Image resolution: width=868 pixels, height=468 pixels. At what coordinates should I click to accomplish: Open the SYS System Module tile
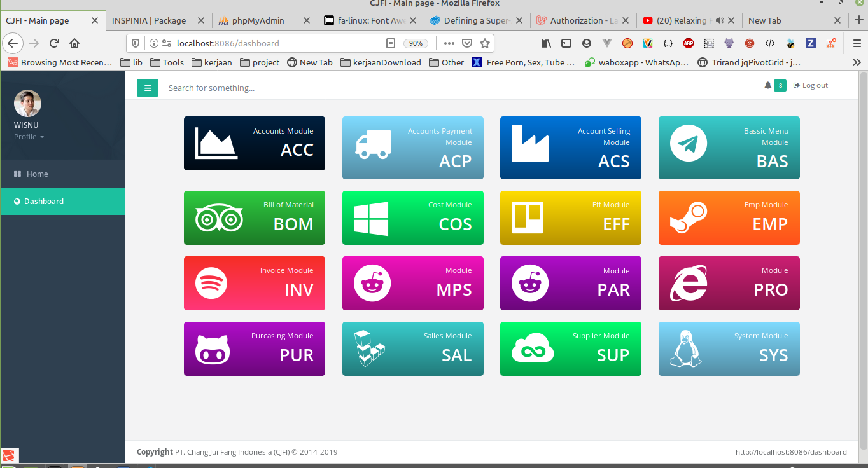click(x=729, y=348)
